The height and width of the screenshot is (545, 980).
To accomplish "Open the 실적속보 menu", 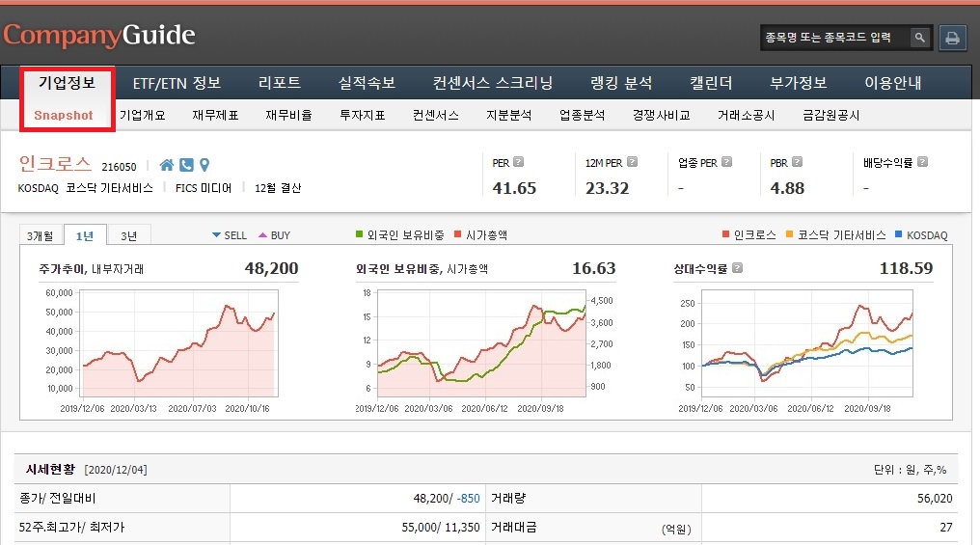I will [x=367, y=83].
